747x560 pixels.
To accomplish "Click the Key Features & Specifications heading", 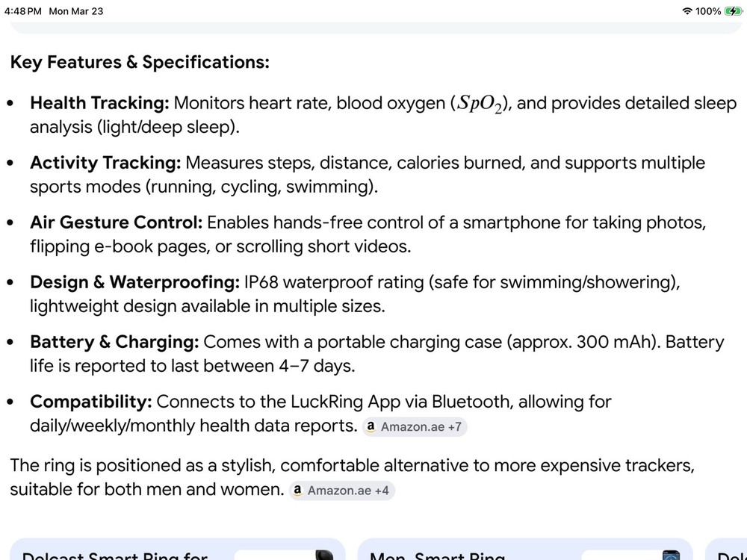I will click(x=140, y=62).
